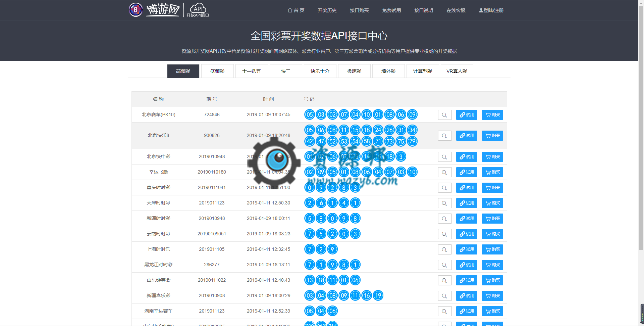Click the search icon for 黑龙江时时彩
644x326 pixels.
tap(444, 265)
